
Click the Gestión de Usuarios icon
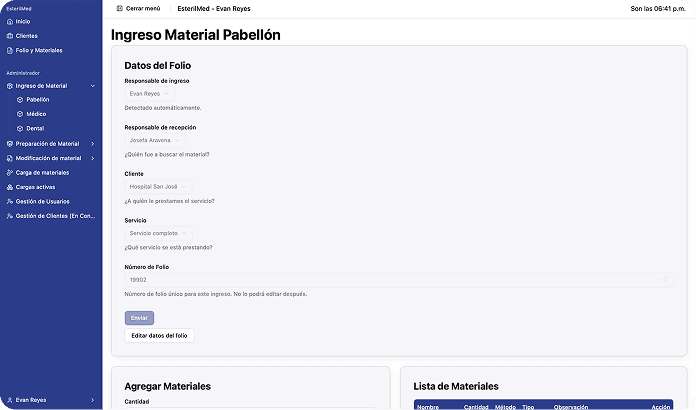click(x=10, y=201)
